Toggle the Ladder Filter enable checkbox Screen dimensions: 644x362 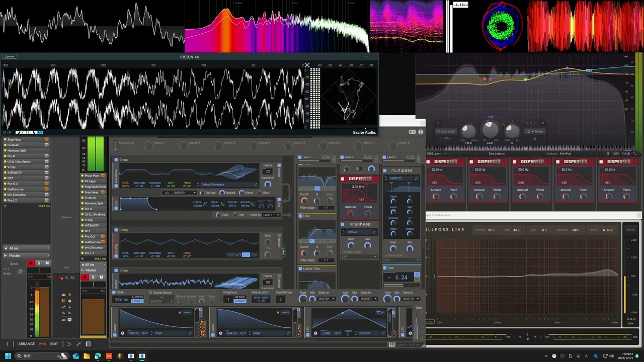tap(300, 269)
